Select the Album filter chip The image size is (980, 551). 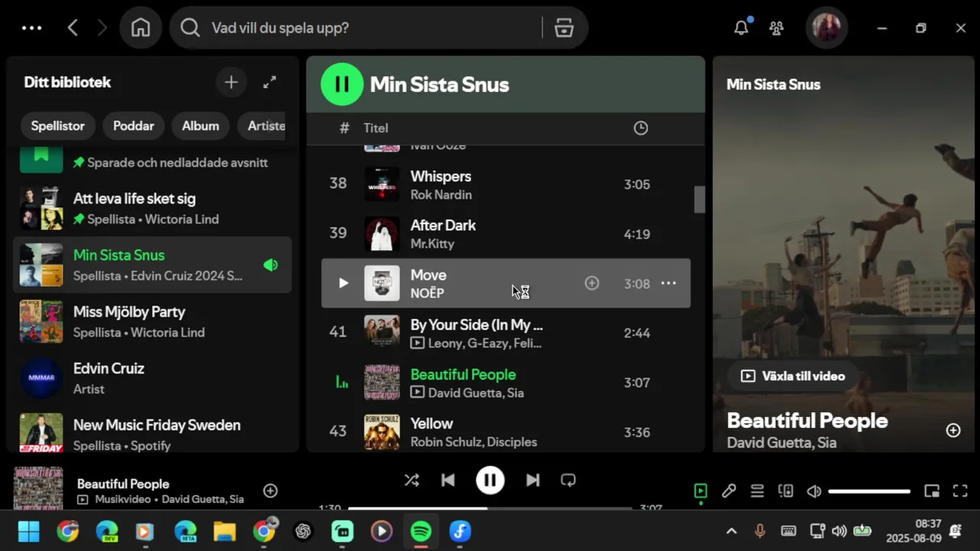tap(201, 126)
